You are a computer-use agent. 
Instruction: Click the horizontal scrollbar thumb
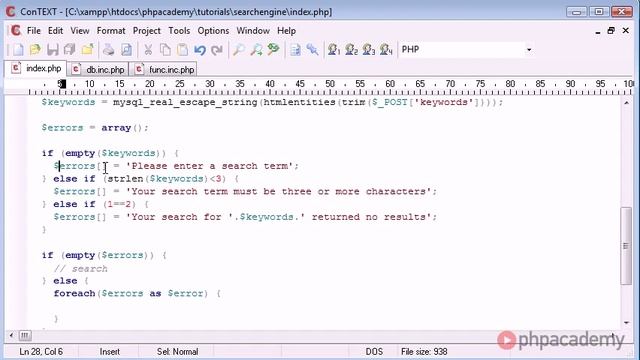coord(24,336)
